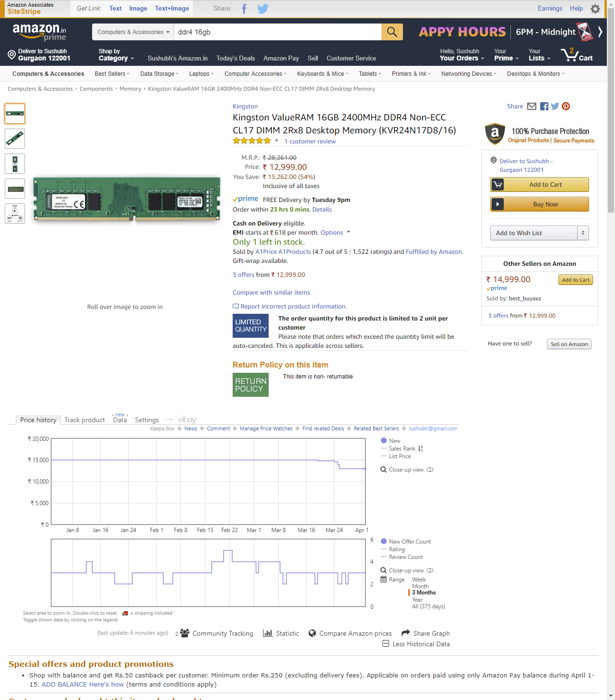Open the 1 customer review link
The height and width of the screenshot is (700, 615).
tap(310, 142)
